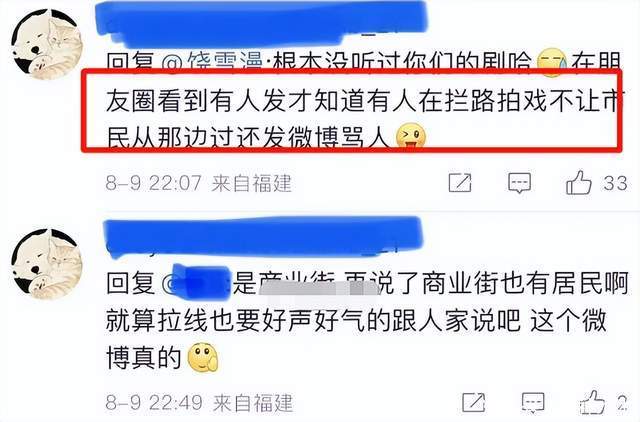Click the 8-9 22:49 timestamp

pyautogui.click(x=154, y=402)
